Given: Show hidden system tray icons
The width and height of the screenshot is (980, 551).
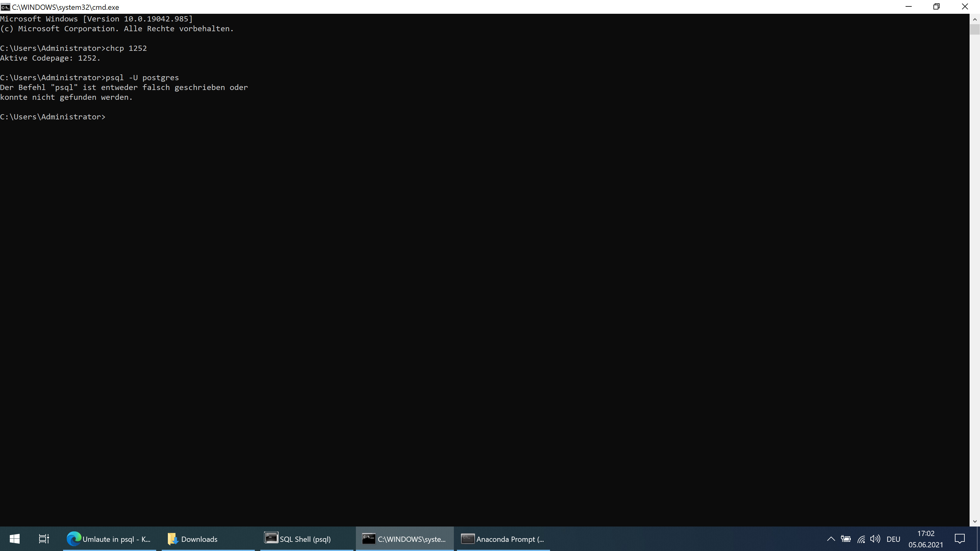Looking at the screenshot, I should (831, 539).
